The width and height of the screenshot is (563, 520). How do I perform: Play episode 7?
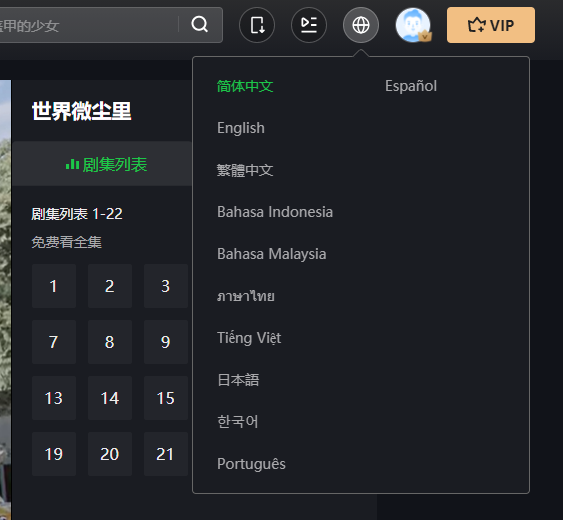(x=54, y=342)
